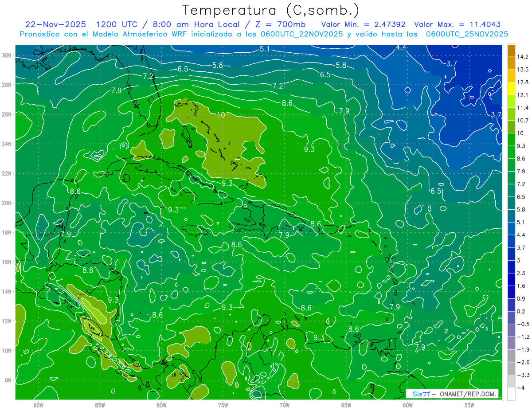Click the "60W" longitude axis label

(408, 405)
